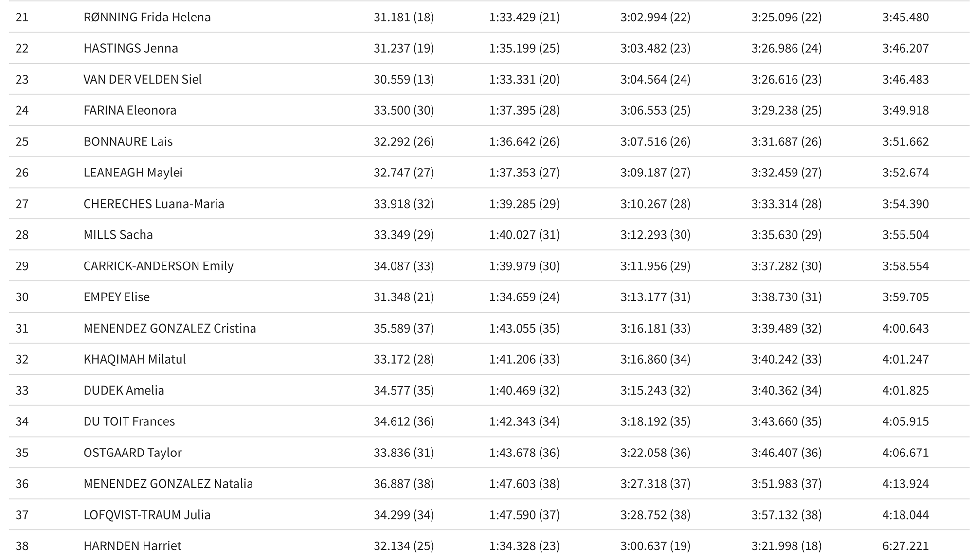Click MILLS Sacha name
Image resolution: width=973 pixels, height=560 pixels.
(x=118, y=235)
